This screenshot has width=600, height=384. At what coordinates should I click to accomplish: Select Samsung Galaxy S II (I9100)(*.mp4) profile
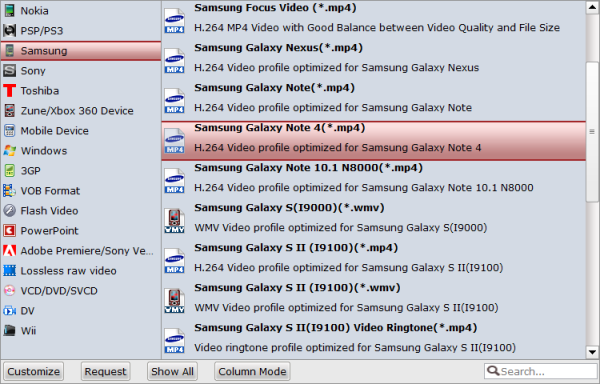373,261
